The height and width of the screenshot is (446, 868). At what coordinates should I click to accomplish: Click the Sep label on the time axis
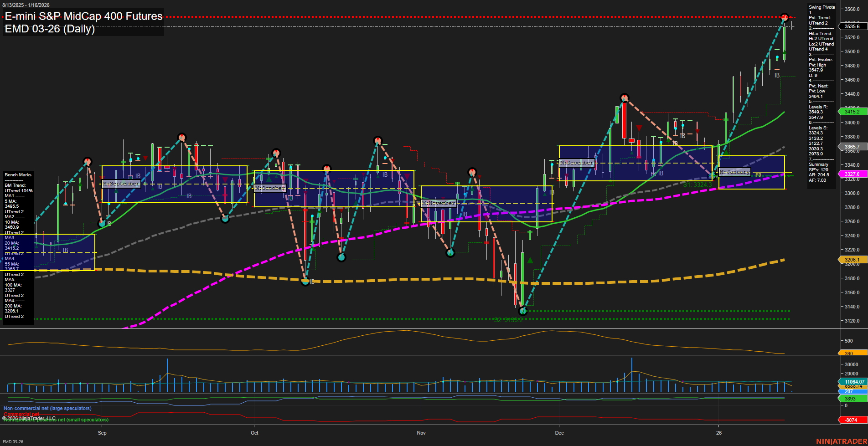(x=102, y=433)
